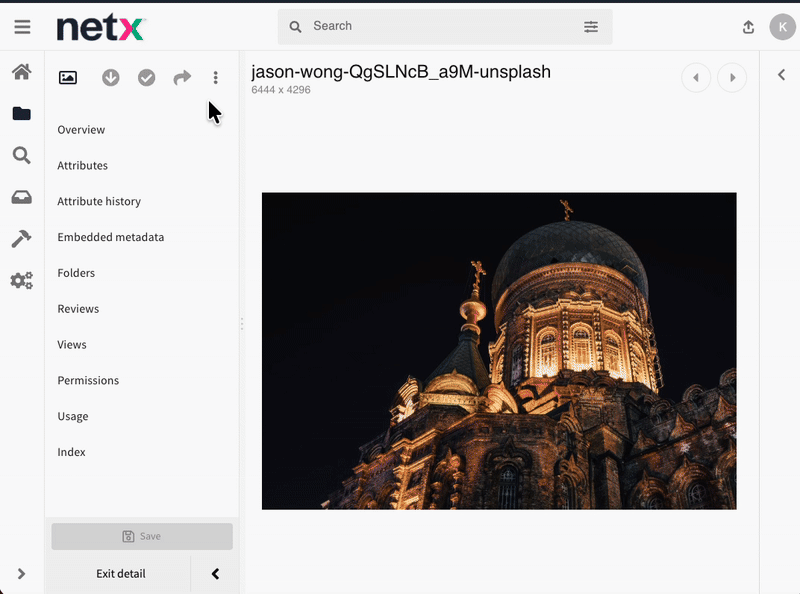Click into the Search field
The height and width of the screenshot is (594, 800).
point(440,27)
